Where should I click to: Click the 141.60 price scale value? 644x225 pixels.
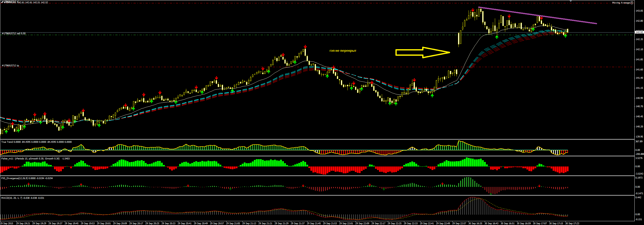coord(639,70)
